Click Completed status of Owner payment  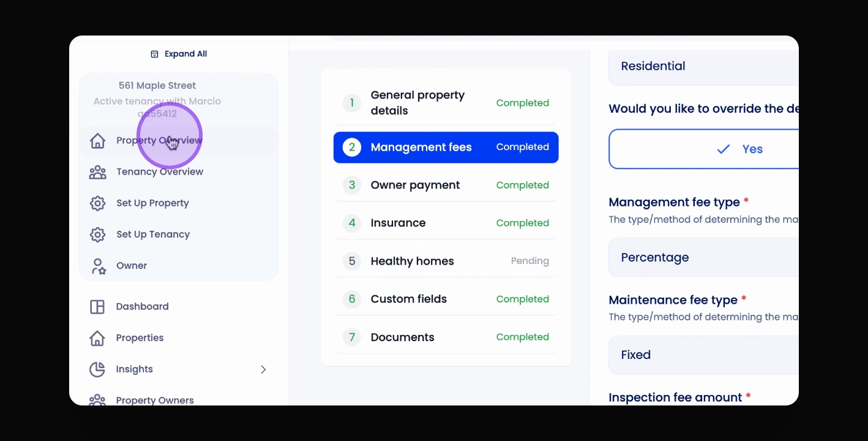point(522,185)
